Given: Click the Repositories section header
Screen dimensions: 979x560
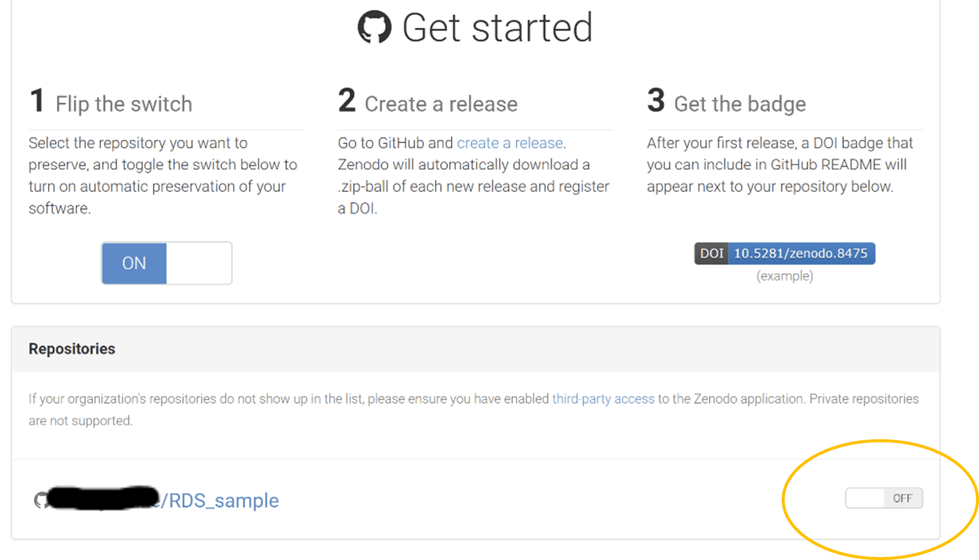Looking at the screenshot, I should [x=72, y=348].
